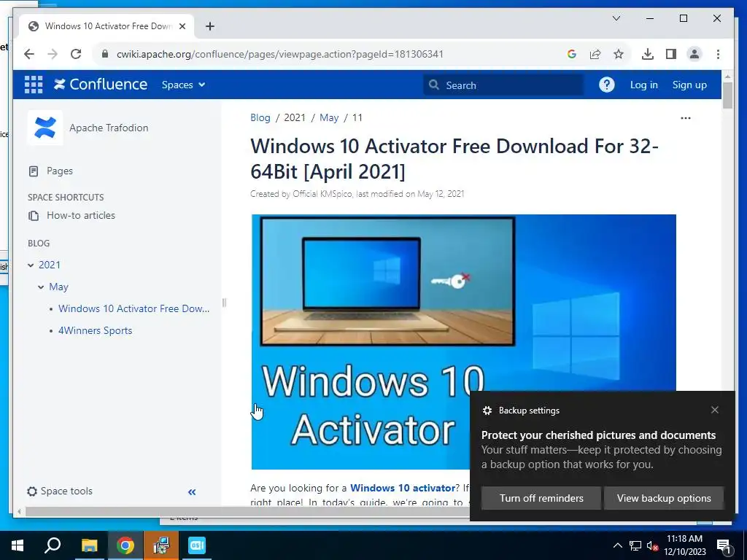Click the horizontal scrollbar at bottom
This screenshot has width=747, height=560.
[x=248, y=512]
